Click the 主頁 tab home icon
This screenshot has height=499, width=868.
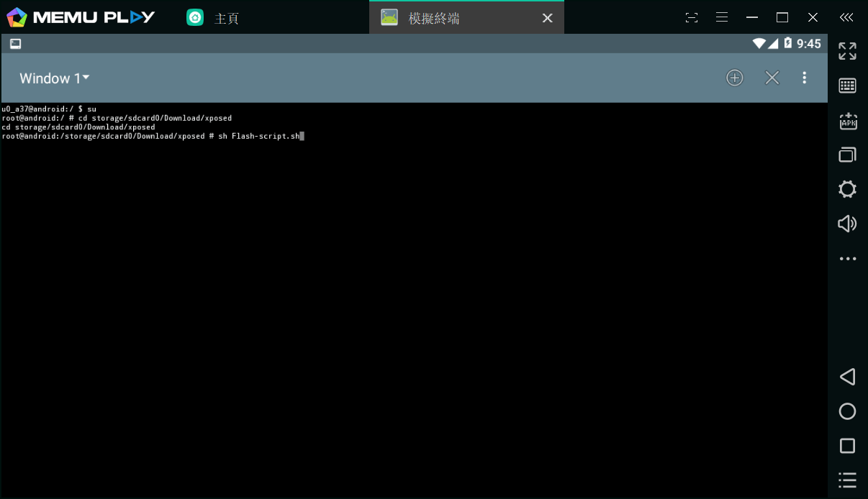(195, 17)
